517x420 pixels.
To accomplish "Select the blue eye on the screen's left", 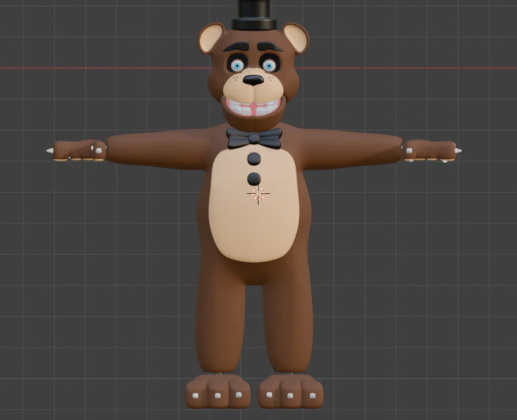I will tap(237, 66).
